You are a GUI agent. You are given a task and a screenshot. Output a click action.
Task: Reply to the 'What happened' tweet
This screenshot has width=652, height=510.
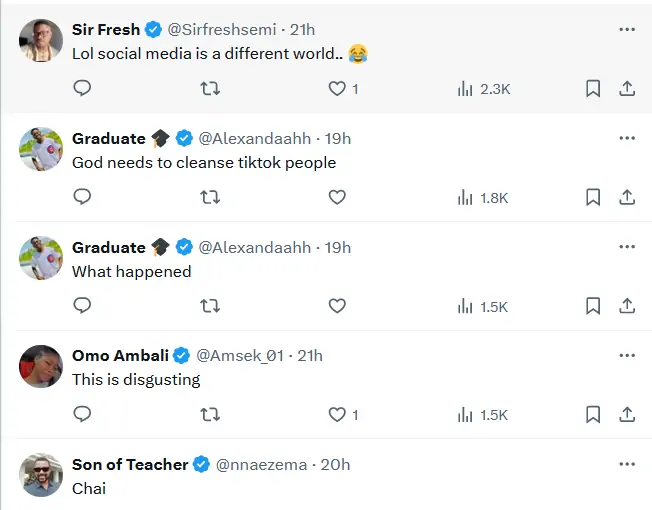coord(83,306)
